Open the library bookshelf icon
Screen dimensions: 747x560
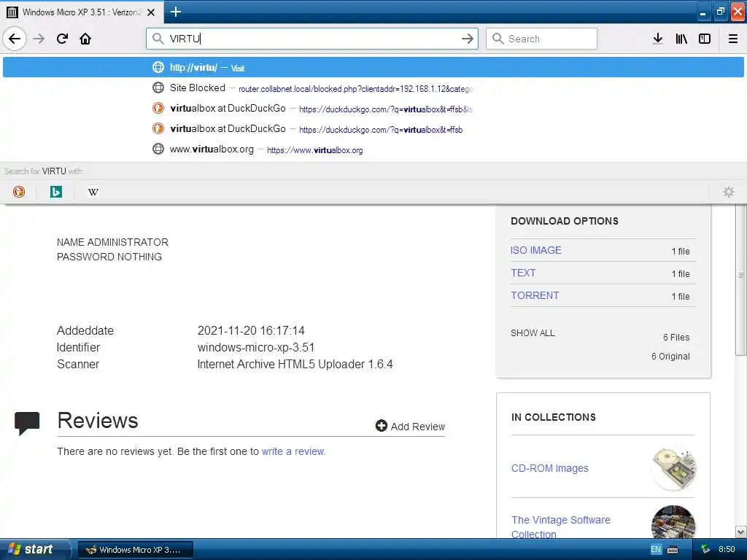click(681, 39)
